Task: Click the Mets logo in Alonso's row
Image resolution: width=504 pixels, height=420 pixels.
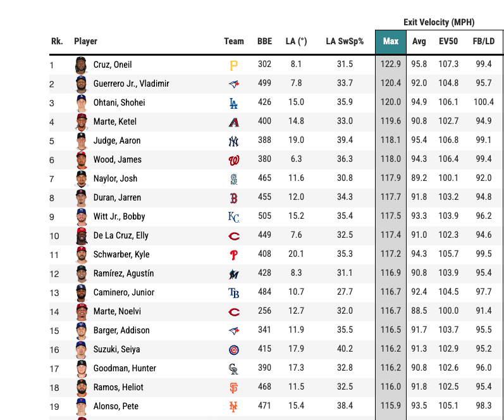Action: click(x=233, y=406)
